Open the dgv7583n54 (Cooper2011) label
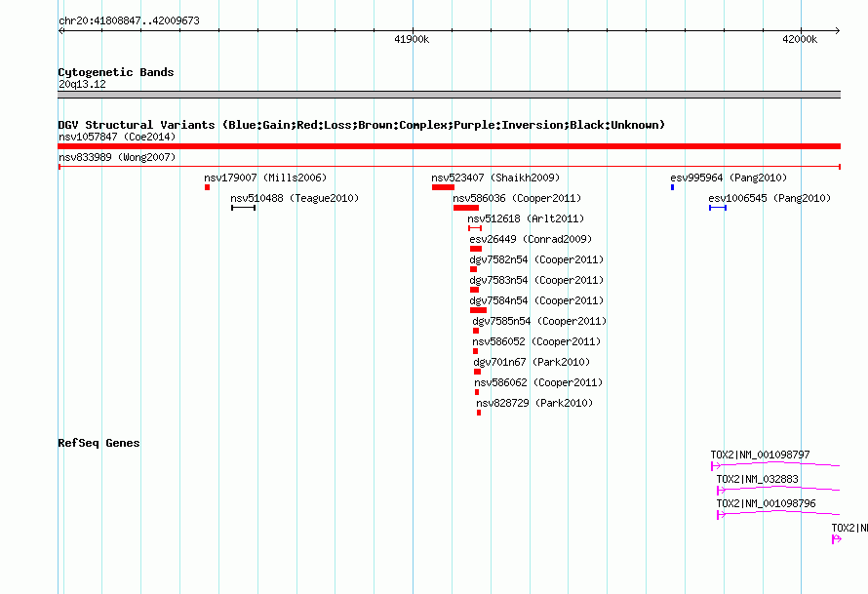The width and height of the screenshot is (868, 594). (x=536, y=280)
